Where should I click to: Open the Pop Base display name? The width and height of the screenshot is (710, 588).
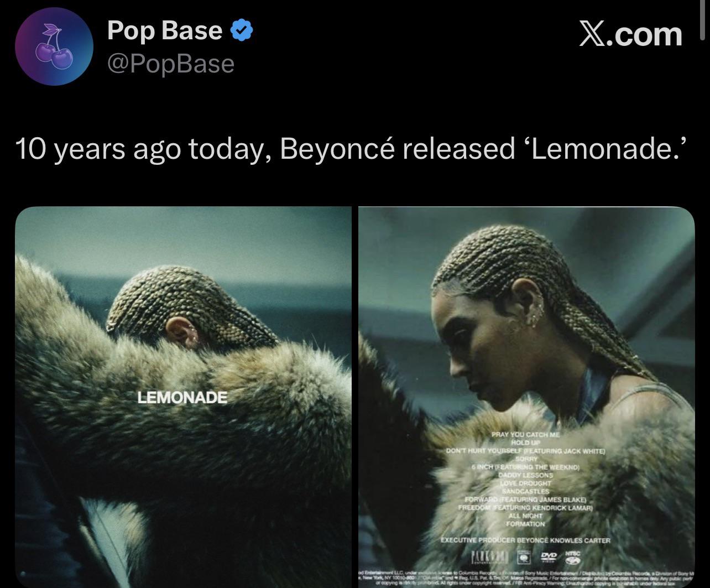pos(165,30)
